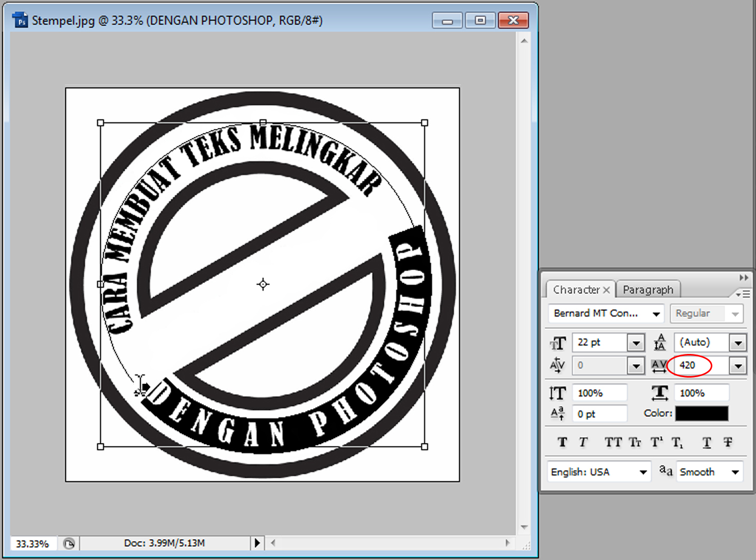Click the vertical scrollbar down arrow
The height and width of the screenshot is (560, 756).
click(524, 527)
